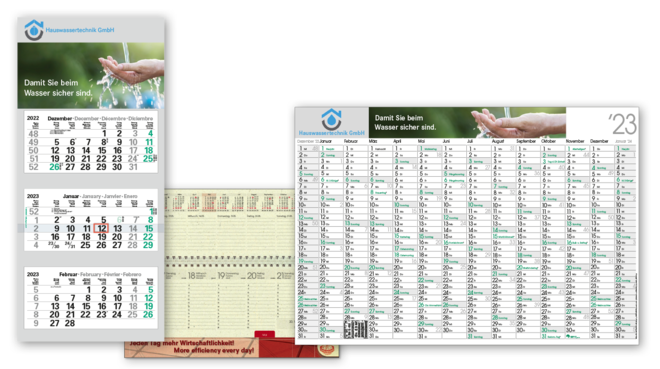Screen dimensions: 660x369
Task: Click the barcode block on the wall planner
Action: pyautogui.click(x=356, y=329)
